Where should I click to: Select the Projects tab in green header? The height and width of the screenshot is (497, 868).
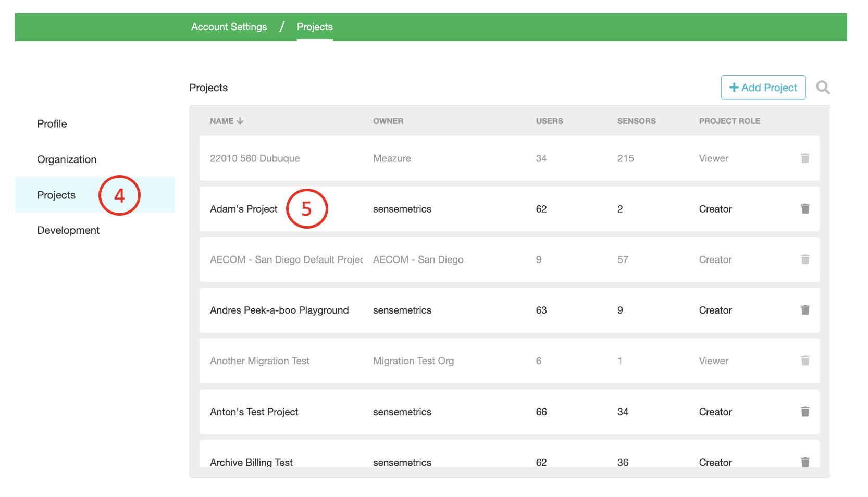315,27
